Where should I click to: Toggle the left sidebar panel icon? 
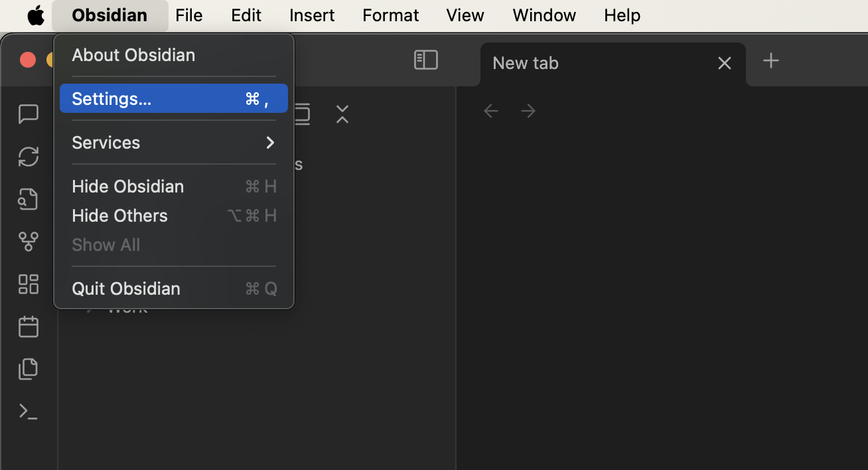(x=426, y=60)
